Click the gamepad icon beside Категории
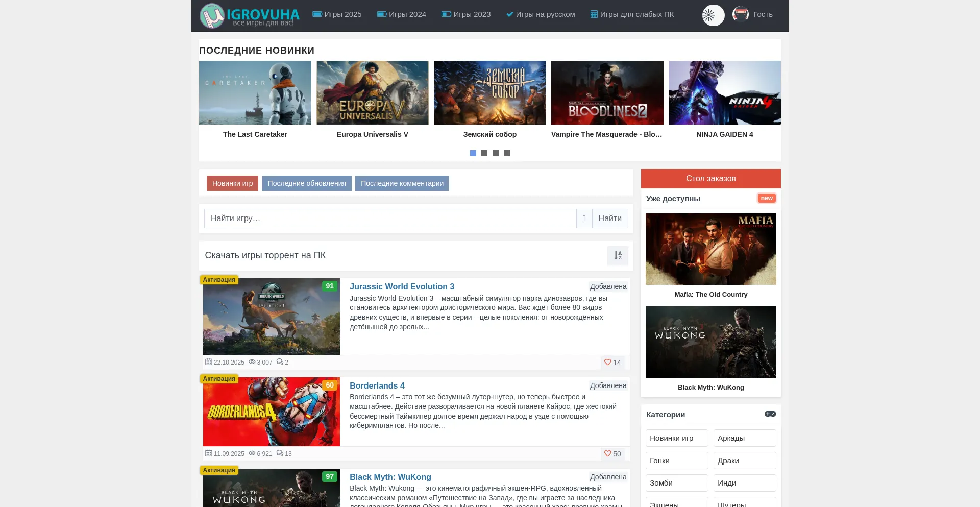980x507 pixels. [770, 414]
